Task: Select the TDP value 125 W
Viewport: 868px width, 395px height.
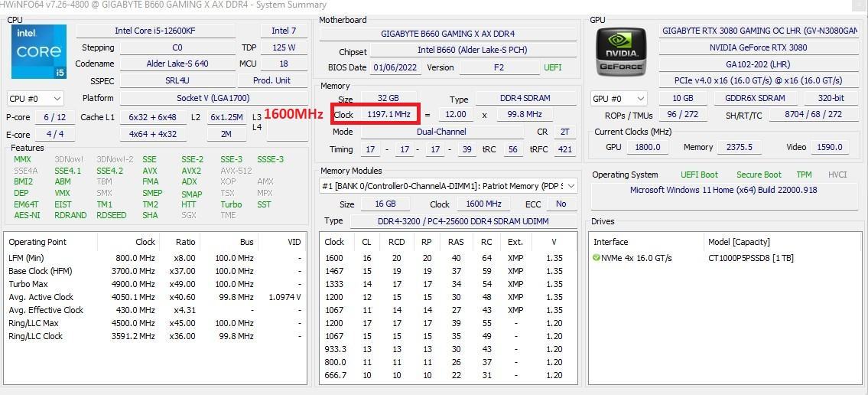Action: [284, 47]
